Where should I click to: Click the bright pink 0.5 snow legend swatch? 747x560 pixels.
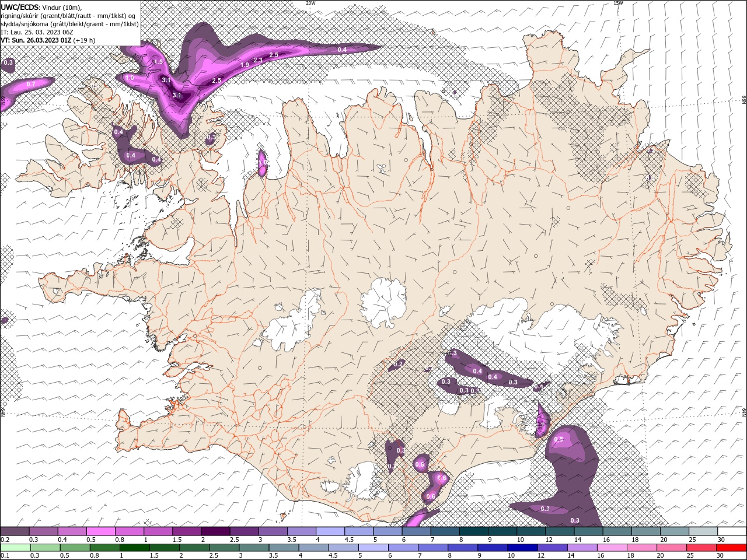point(100,531)
